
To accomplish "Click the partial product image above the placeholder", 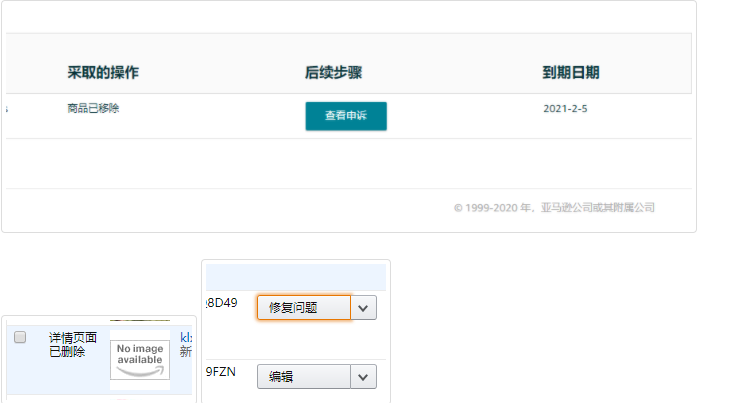I will coord(140,322).
